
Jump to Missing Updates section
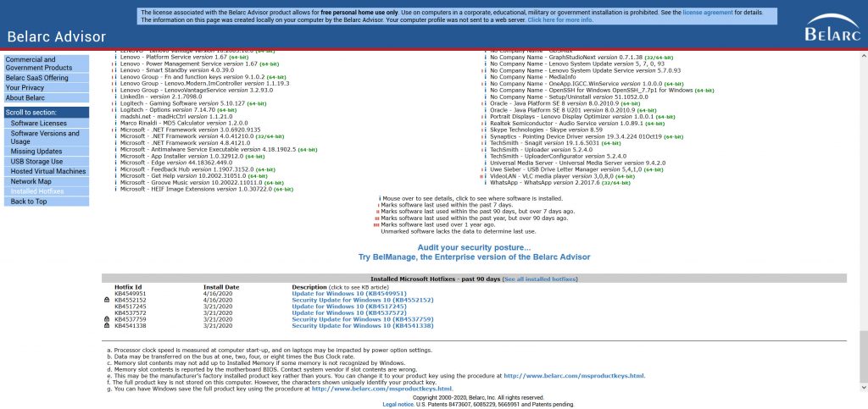pos(46,152)
